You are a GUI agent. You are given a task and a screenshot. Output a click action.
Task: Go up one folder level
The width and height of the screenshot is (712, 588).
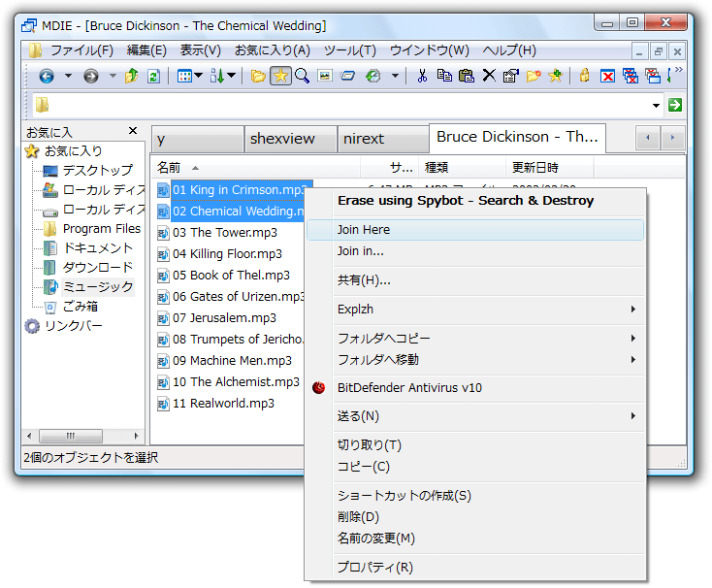[x=131, y=76]
